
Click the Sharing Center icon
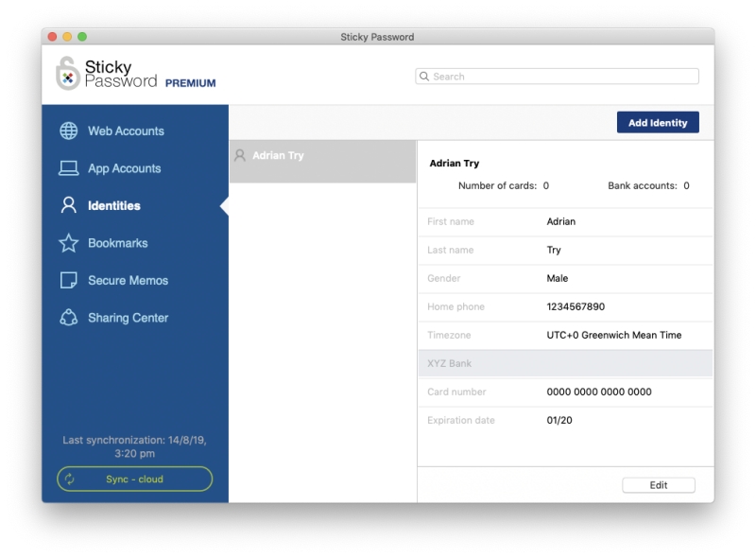[68, 318]
